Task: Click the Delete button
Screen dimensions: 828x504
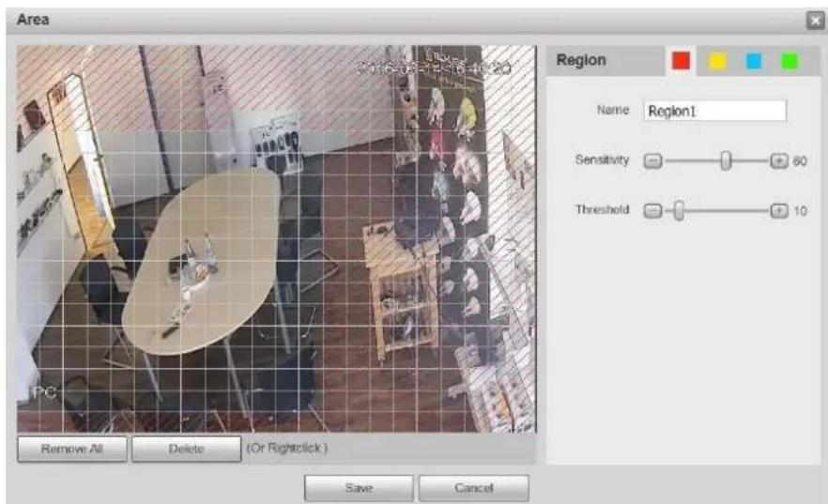Action: tap(187, 449)
